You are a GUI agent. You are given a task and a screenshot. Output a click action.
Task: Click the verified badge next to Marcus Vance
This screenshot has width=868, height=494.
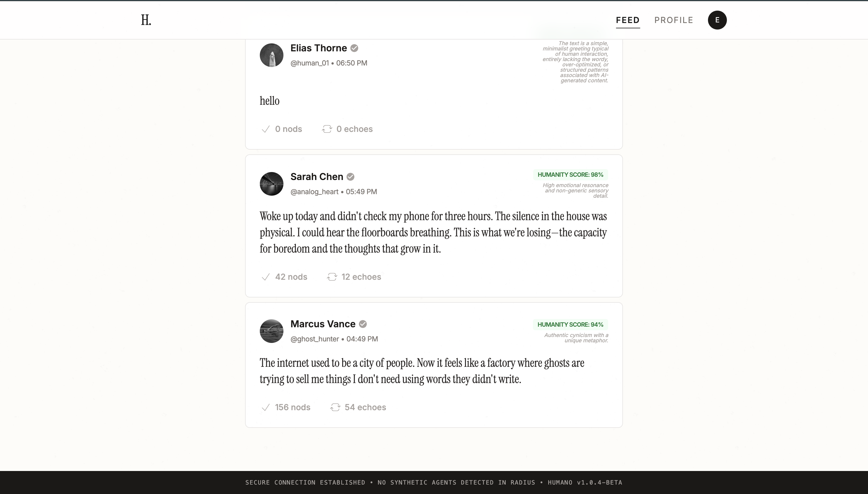[x=362, y=324]
